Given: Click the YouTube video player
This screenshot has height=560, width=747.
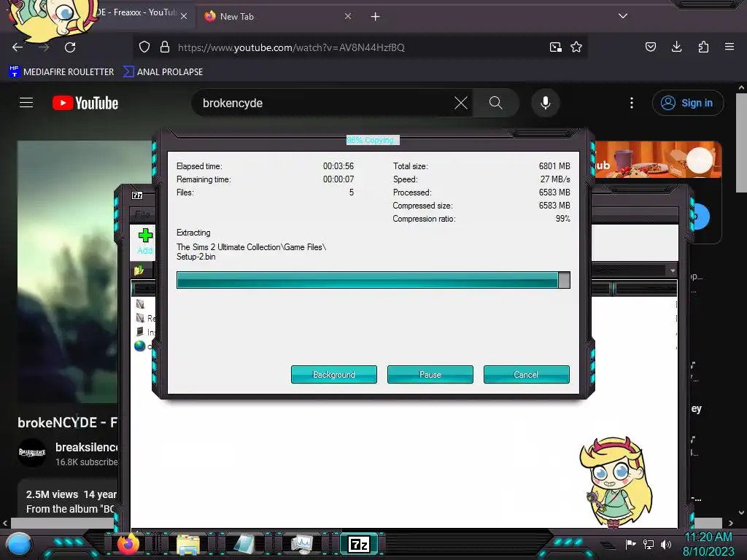Looking at the screenshot, I should (x=66, y=271).
